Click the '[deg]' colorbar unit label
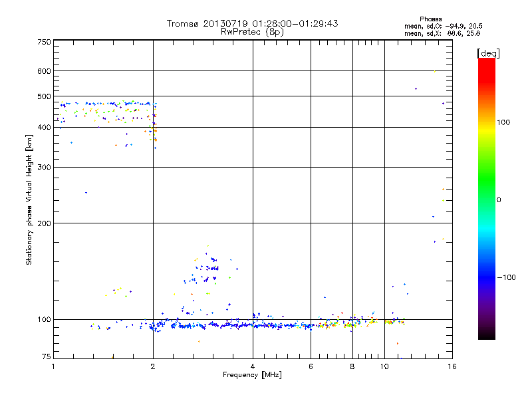 488,53
